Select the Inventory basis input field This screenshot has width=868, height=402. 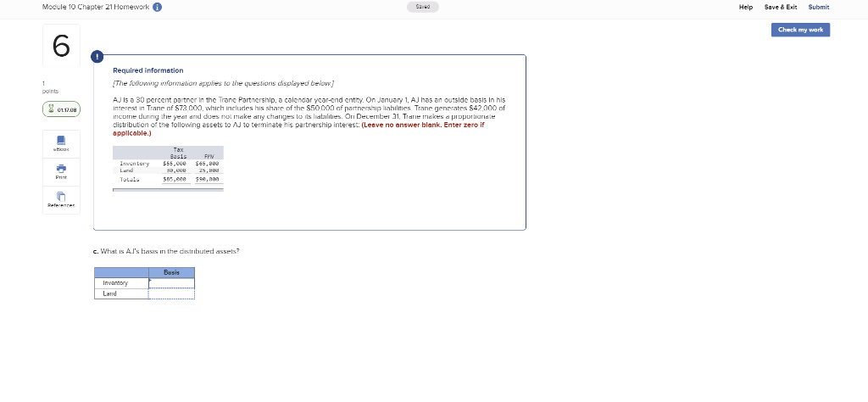tap(171, 283)
